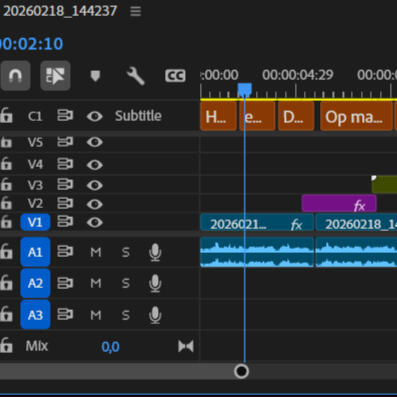
Task: Click the sequence tab '20260218_144237'
Action: pyautogui.click(x=60, y=11)
